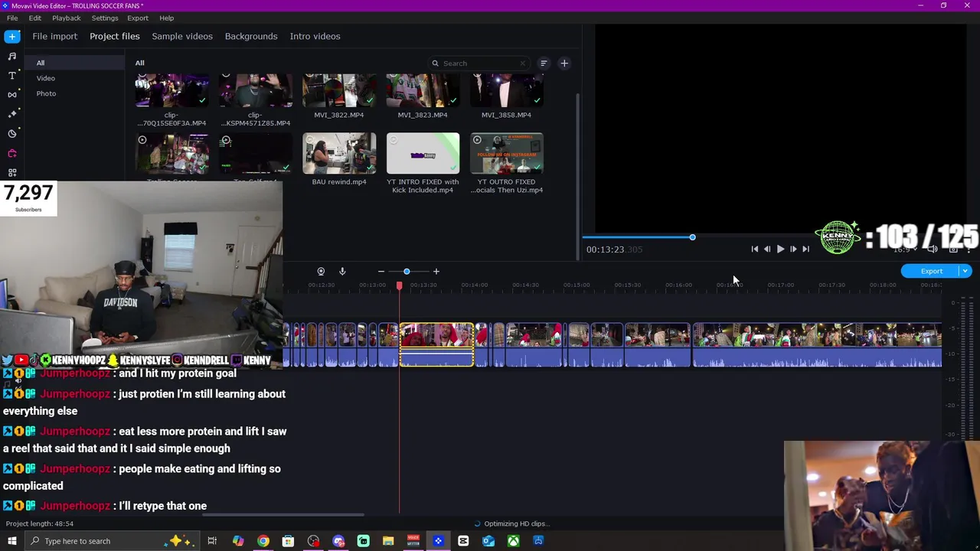The image size is (980, 551).
Task: Open Task View on the taskbar
Action: [x=212, y=541]
